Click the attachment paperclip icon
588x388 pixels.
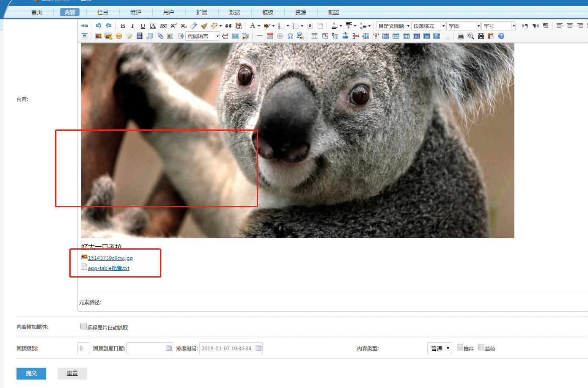coord(160,36)
